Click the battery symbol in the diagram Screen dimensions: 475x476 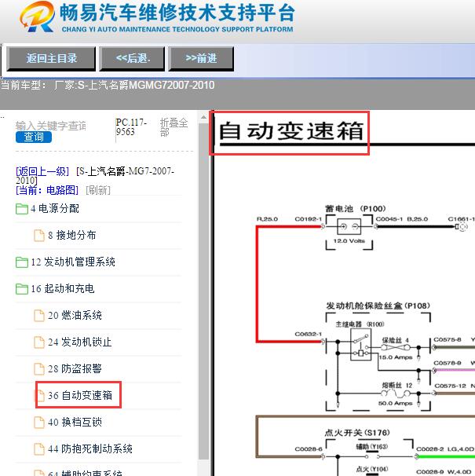[349, 226]
